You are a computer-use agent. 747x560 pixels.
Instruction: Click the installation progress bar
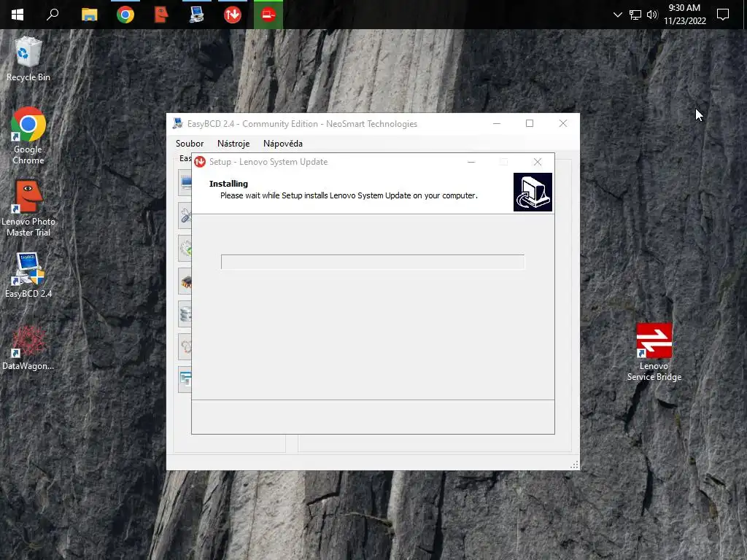click(x=373, y=262)
